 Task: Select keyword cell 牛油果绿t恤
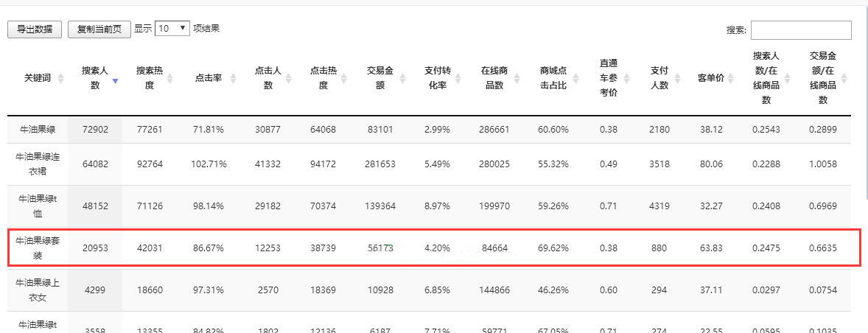[38, 206]
